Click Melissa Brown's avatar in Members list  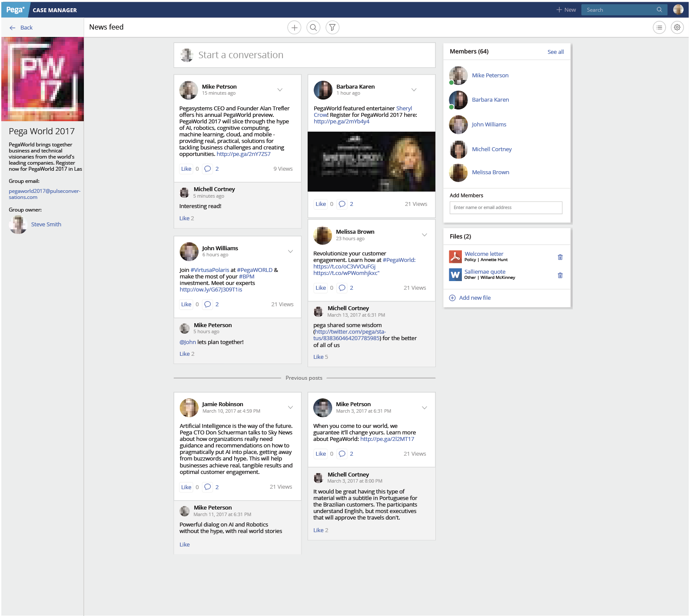coord(458,172)
